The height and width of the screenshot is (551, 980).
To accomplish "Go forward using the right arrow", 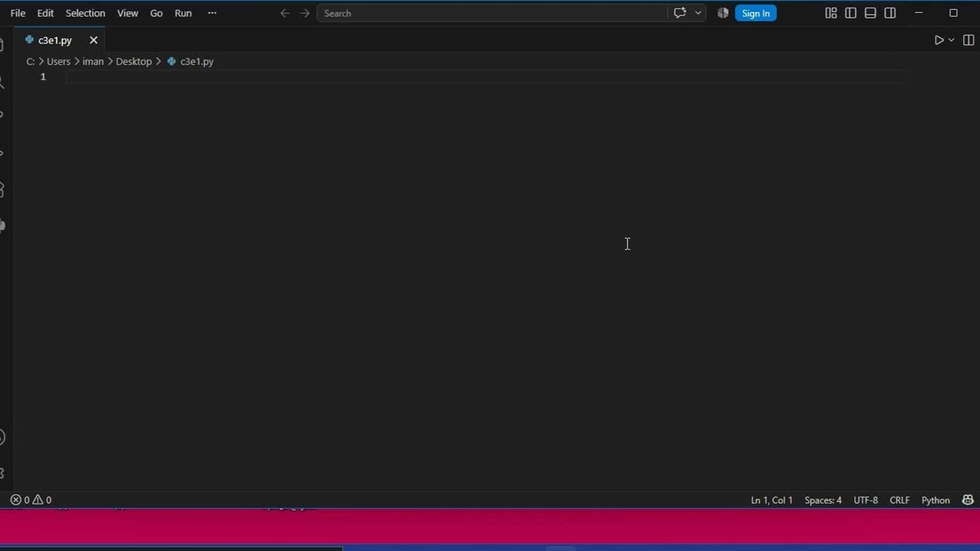I will point(305,13).
